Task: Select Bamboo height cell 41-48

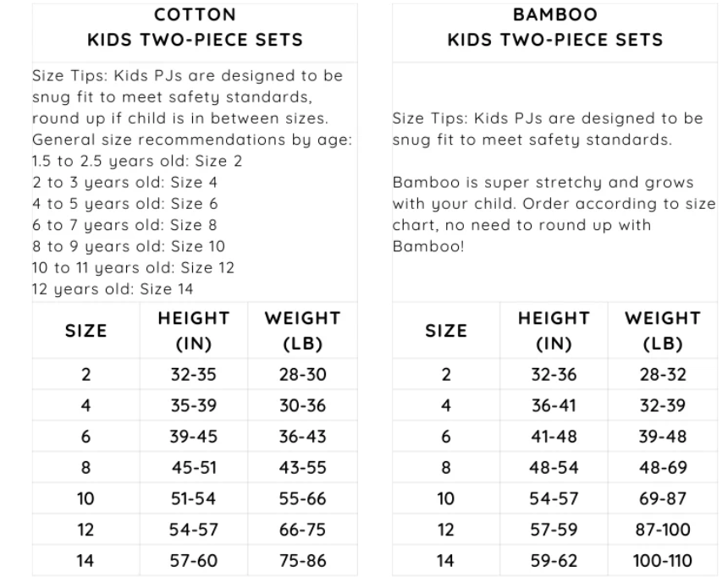Action: (554, 437)
